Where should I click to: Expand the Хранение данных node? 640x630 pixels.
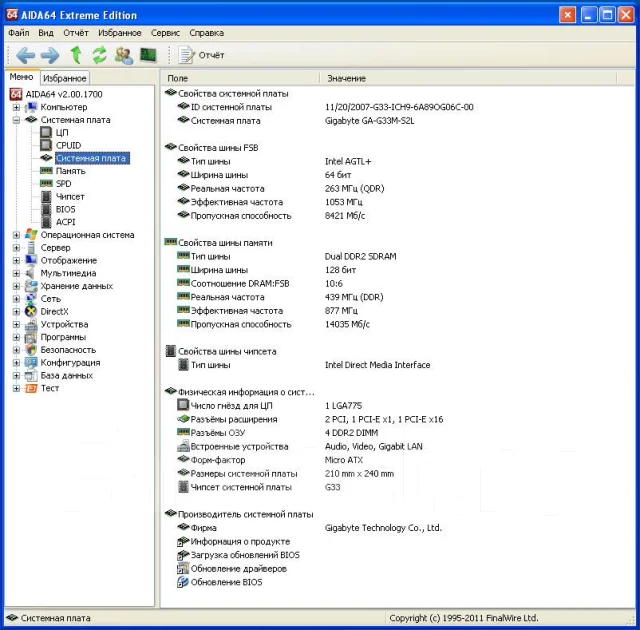16,286
